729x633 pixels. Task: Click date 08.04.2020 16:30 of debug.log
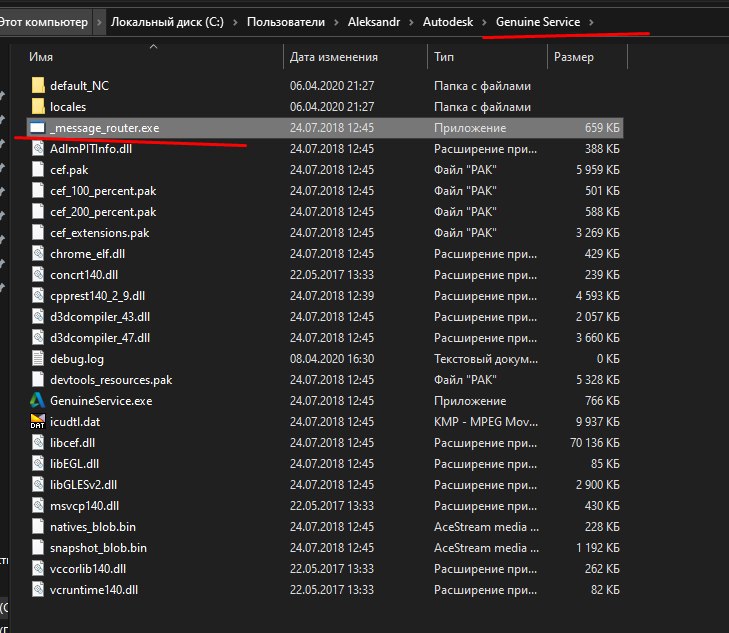331,358
